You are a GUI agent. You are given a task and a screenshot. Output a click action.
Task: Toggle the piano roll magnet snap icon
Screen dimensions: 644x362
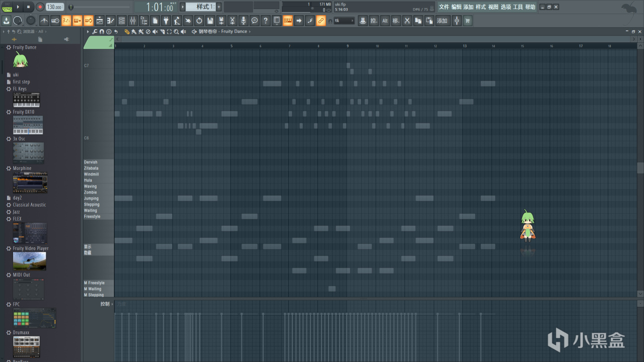click(102, 32)
